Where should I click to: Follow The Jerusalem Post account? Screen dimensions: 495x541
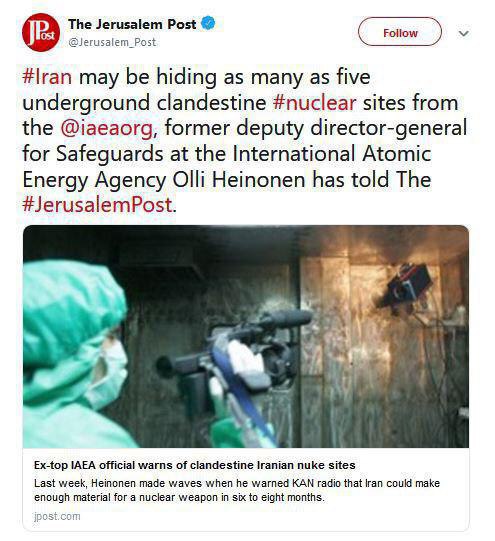400,32
